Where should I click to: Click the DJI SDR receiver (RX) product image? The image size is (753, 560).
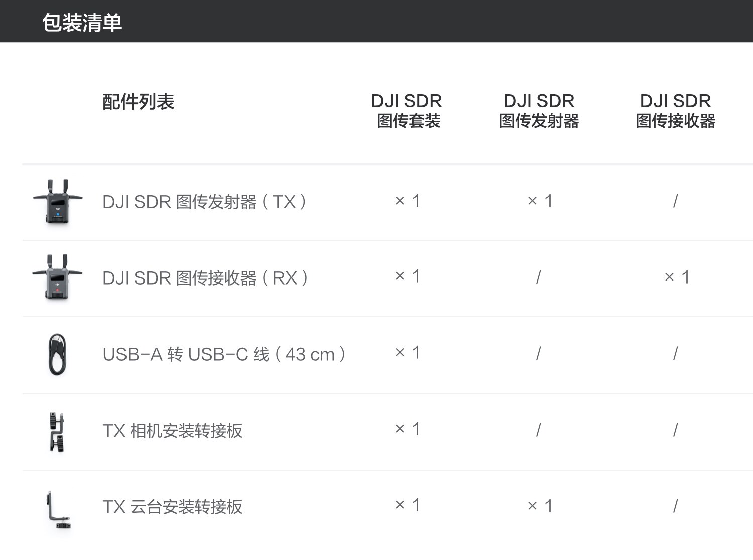(x=57, y=277)
